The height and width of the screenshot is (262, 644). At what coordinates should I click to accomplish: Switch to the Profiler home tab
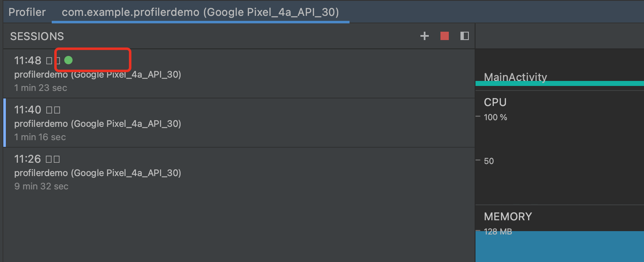click(x=27, y=12)
